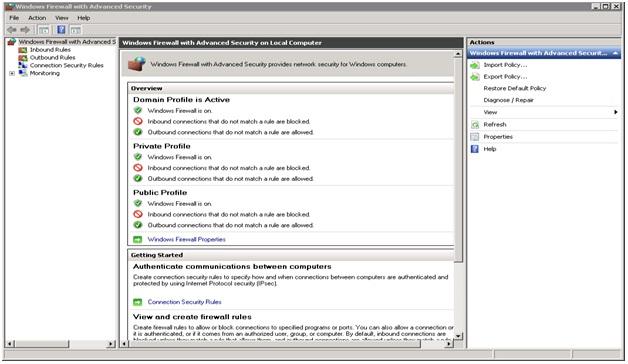Click the Monitoring node icon
Image resolution: width=628 pixels, height=364 pixels.
point(23,73)
